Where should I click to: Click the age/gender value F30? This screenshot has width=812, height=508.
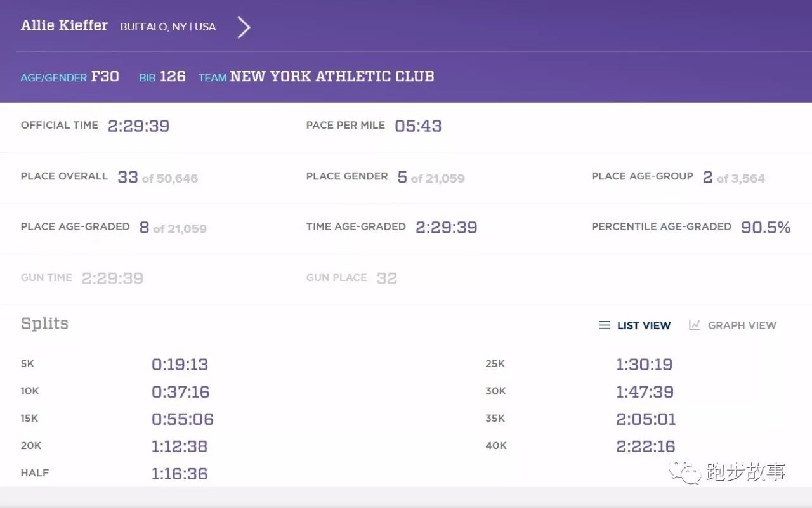(105, 77)
